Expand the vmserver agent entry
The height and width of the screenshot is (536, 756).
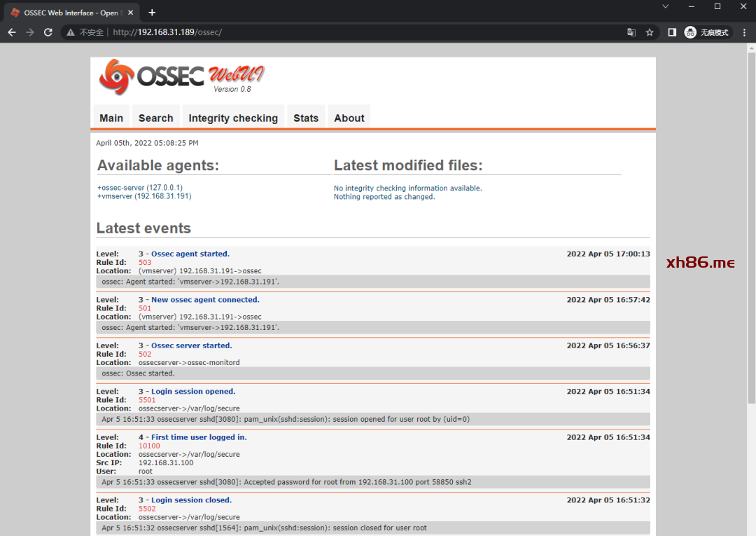[x=143, y=196]
